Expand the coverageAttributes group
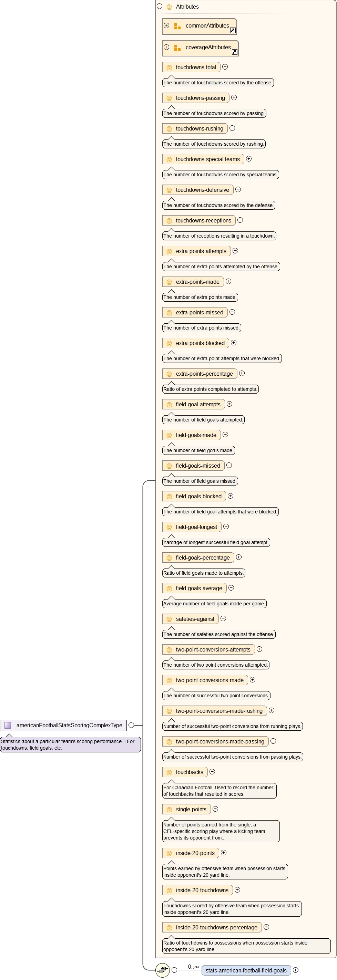337x980 pixels. (x=166, y=47)
